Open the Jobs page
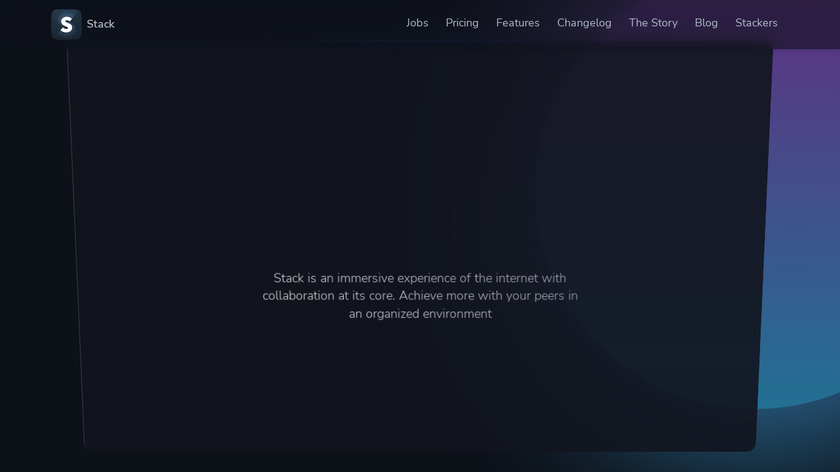This screenshot has height=472, width=840. pyautogui.click(x=417, y=23)
